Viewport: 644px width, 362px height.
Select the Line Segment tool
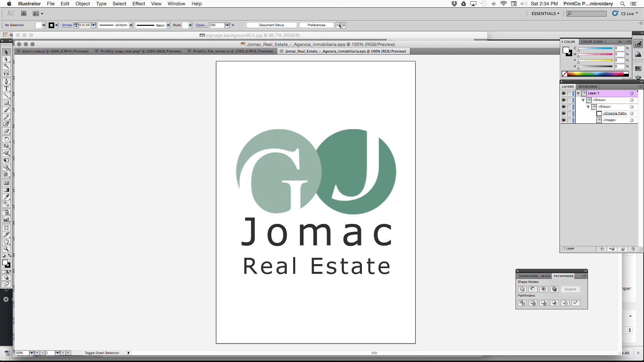point(6,96)
